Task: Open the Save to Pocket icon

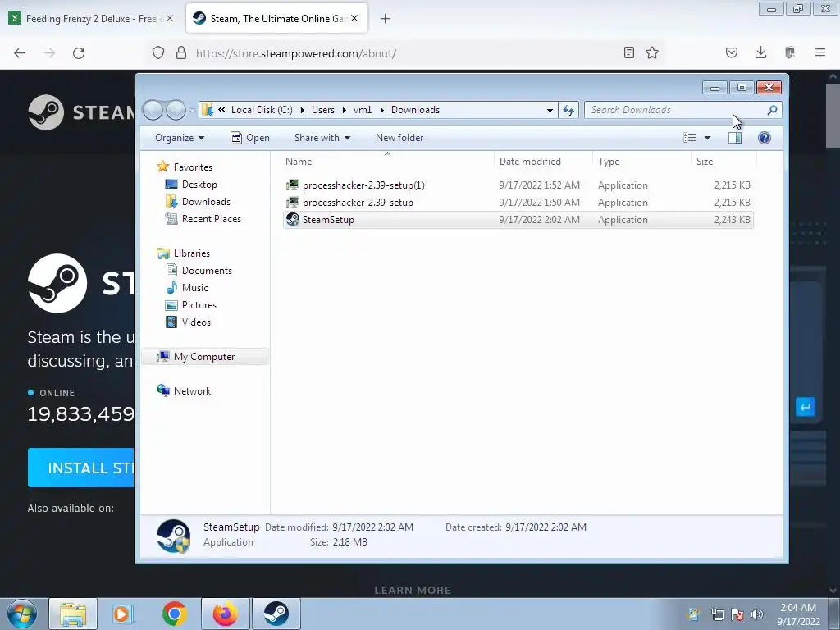Action: click(x=731, y=52)
